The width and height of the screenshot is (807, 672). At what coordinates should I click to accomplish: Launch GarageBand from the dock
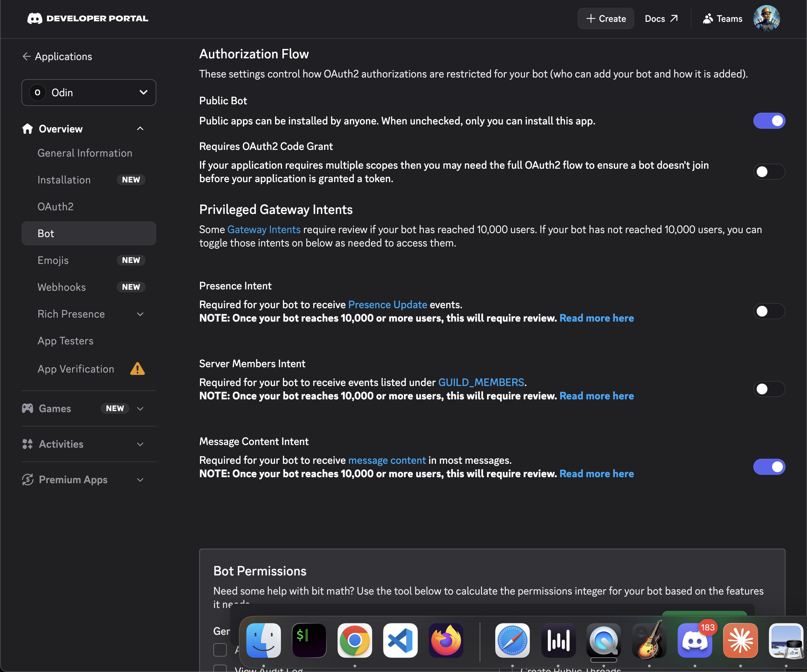(x=649, y=640)
